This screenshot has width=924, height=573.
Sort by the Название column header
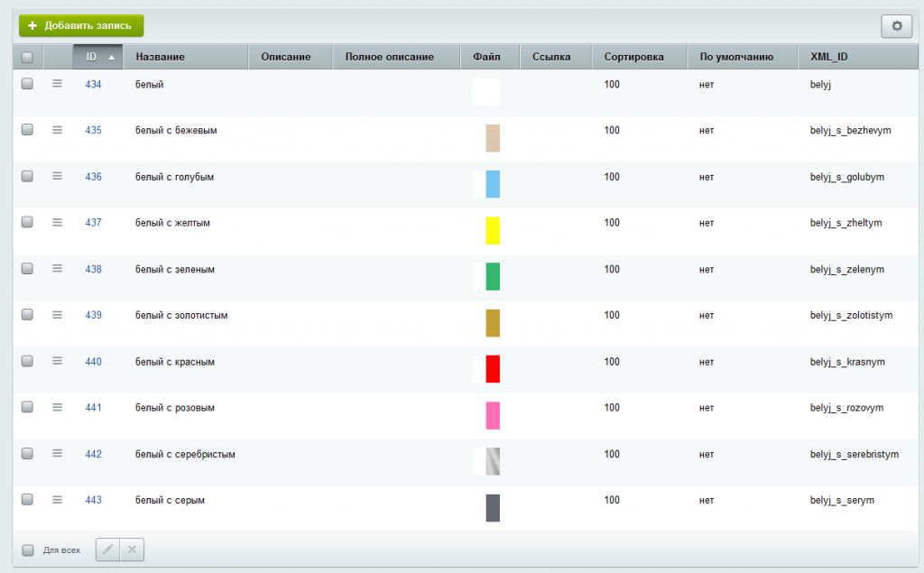pyautogui.click(x=185, y=57)
